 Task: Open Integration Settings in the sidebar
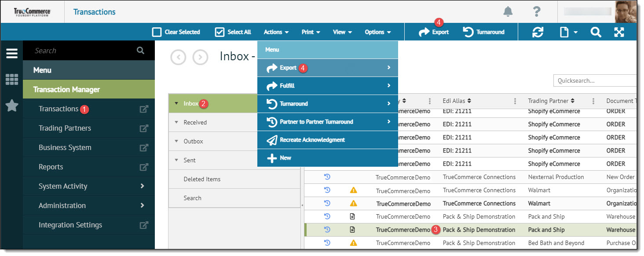point(70,225)
